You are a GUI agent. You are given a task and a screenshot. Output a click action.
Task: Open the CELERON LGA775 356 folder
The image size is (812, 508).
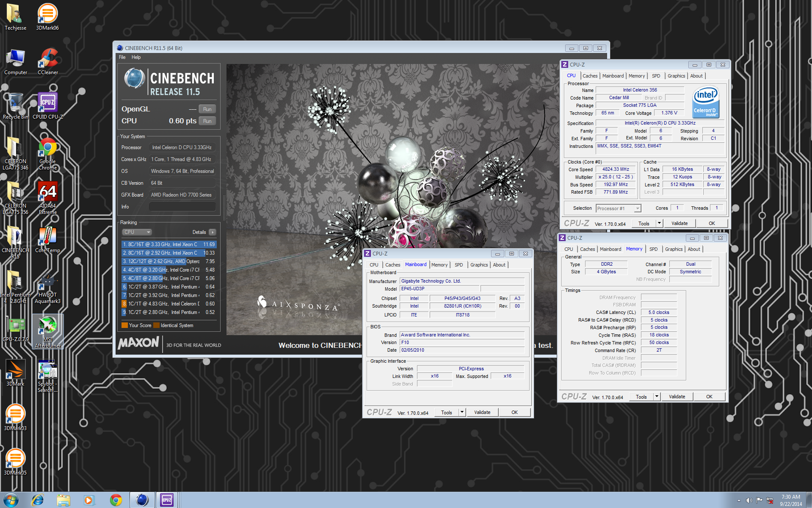[15, 198]
